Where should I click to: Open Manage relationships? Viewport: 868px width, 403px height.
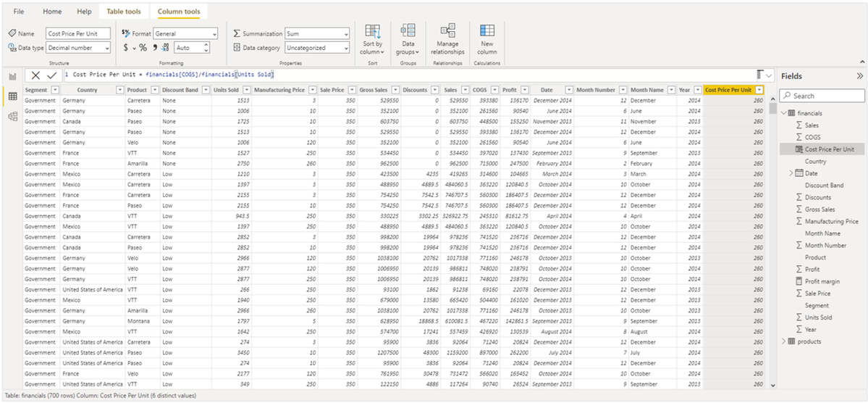pyautogui.click(x=447, y=39)
